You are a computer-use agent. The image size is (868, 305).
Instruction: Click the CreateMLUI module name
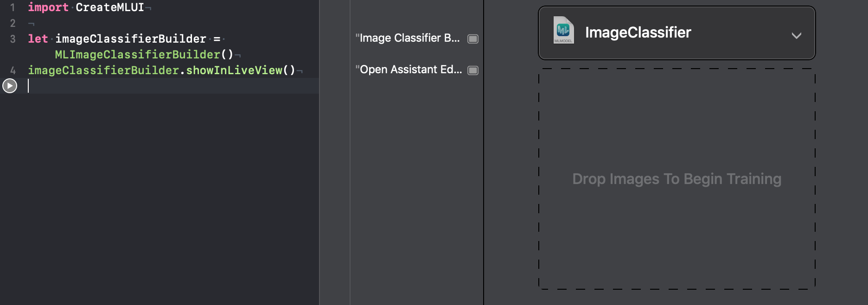pos(110,7)
